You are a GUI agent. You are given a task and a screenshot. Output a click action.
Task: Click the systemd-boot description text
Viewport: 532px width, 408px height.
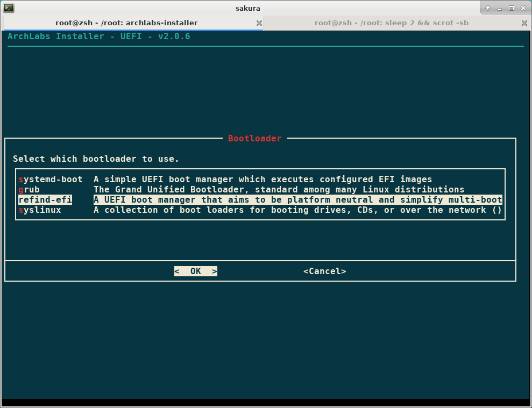(263, 179)
